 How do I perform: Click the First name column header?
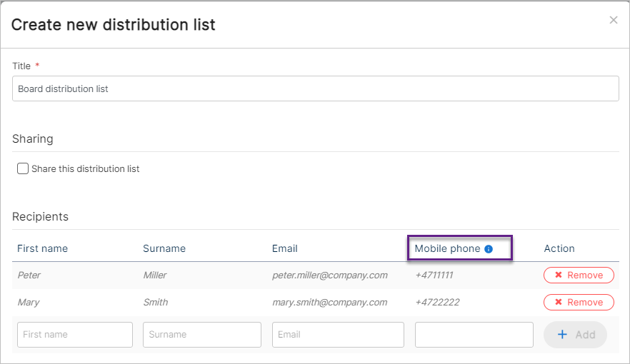point(43,248)
